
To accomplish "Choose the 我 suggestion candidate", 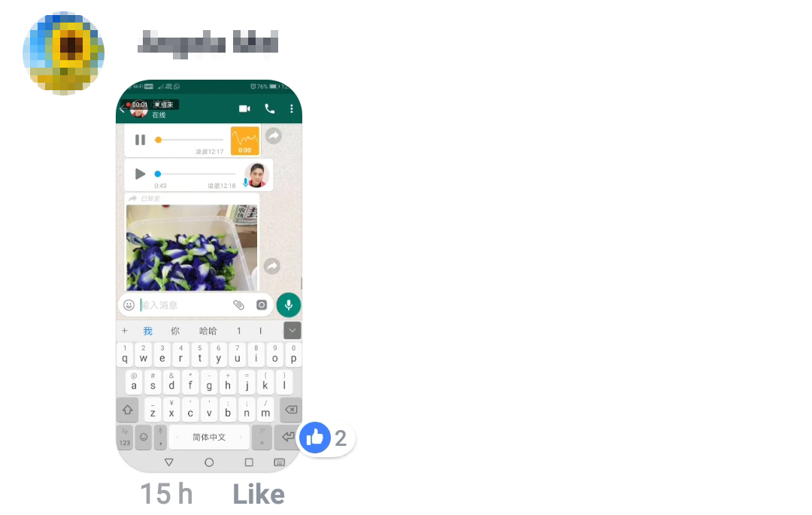I will coord(147,331).
